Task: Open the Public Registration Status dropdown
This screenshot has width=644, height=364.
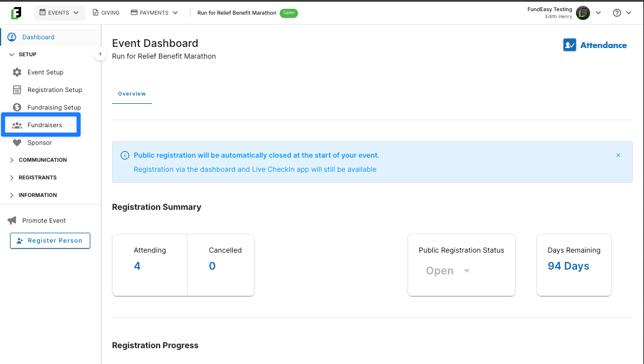Action: [x=448, y=271]
